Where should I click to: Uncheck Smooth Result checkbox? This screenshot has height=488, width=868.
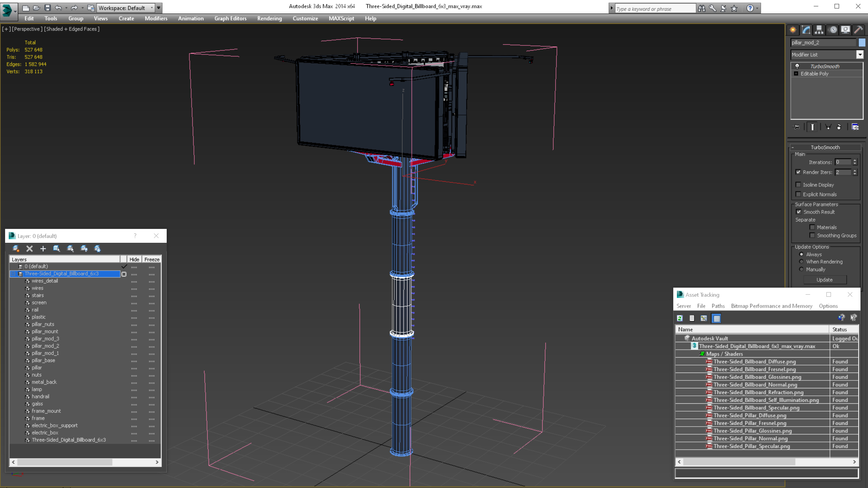[798, 212]
